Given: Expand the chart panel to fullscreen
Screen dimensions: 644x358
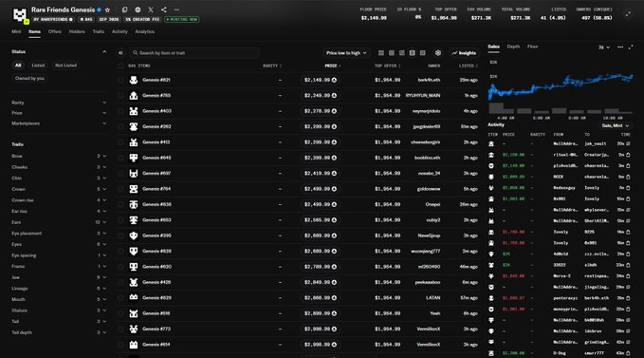Looking at the screenshot, I should point(631,47).
